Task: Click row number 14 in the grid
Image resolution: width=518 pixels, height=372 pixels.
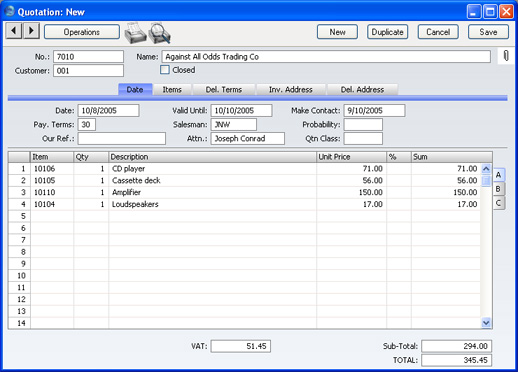Action: (x=19, y=323)
